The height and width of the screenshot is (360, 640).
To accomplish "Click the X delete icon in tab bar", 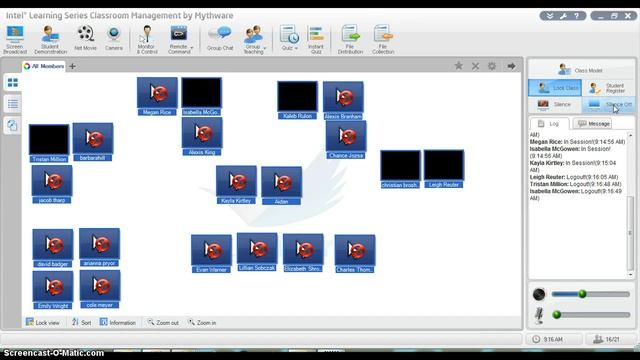I will pyautogui.click(x=476, y=66).
